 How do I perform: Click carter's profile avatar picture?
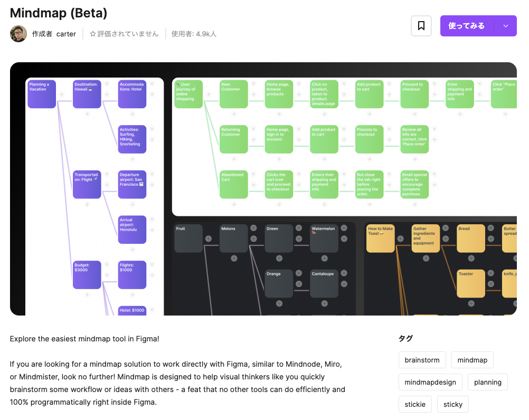18,34
